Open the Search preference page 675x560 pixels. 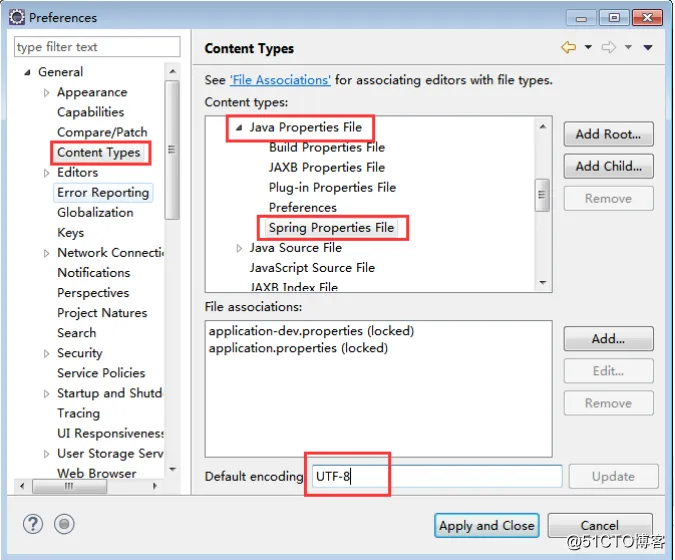click(x=77, y=333)
